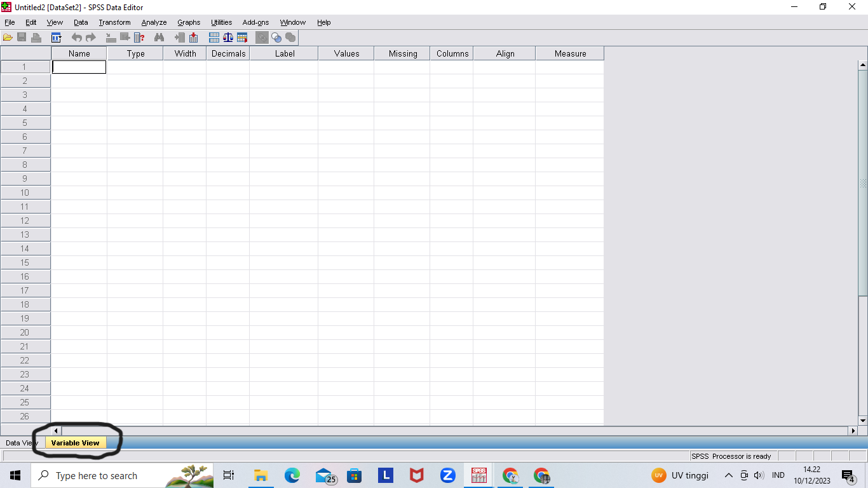The height and width of the screenshot is (488, 868).
Task: Open the Add-ons menu
Action: point(255,22)
